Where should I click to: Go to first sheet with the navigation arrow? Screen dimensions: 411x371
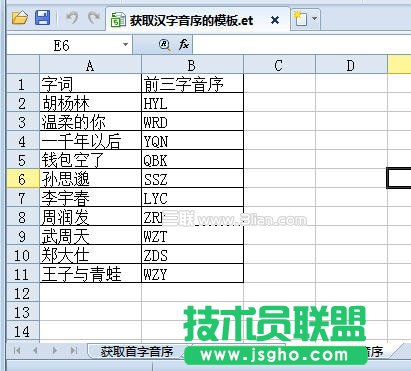point(17,350)
